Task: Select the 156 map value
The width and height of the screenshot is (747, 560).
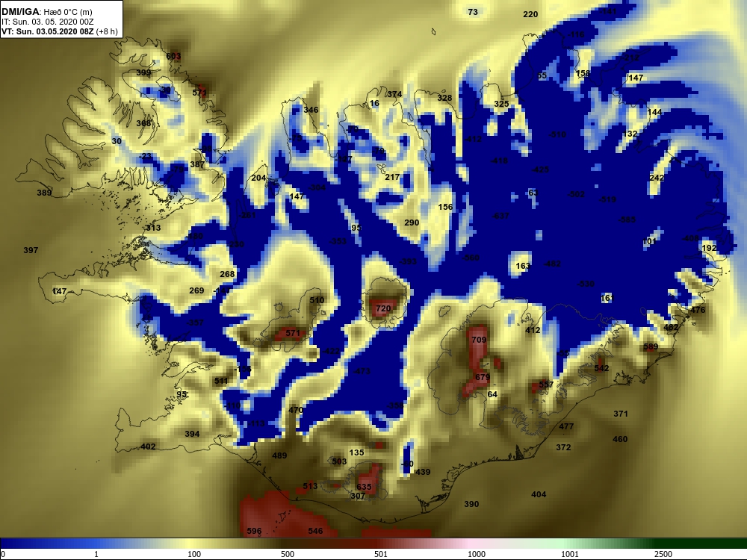Action: (445, 207)
